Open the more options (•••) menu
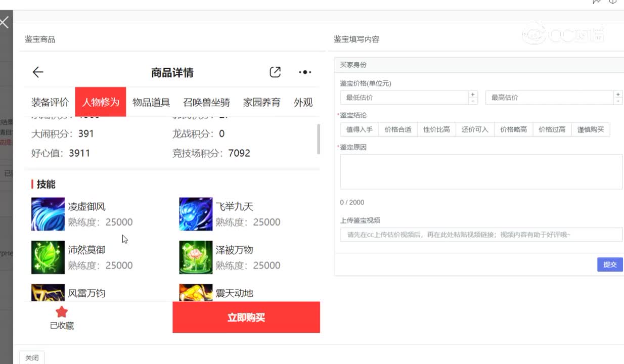 pyautogui.click(x=304, y=72)
